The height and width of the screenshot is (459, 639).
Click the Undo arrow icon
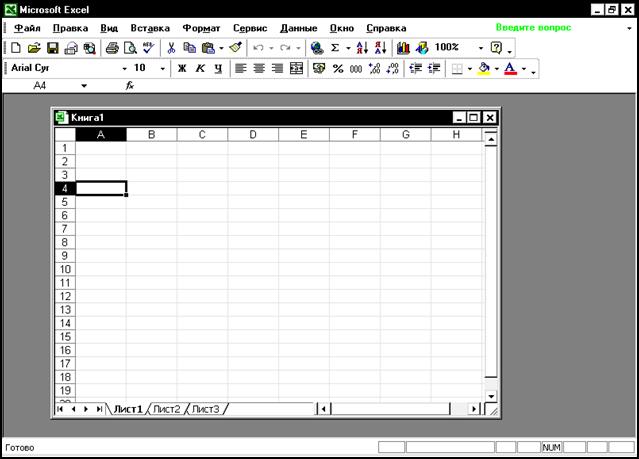pyautogui.click(x=258, y=48)
